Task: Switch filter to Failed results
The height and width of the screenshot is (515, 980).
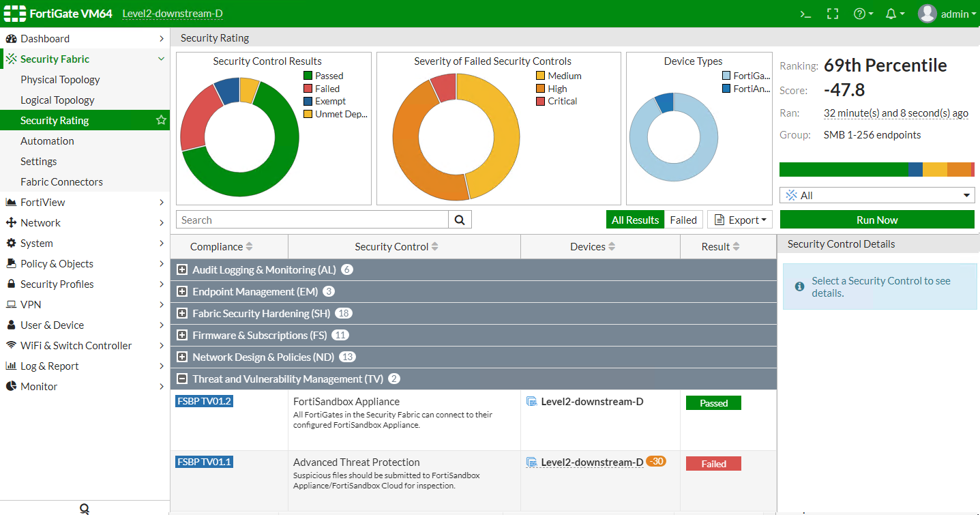Action: [x=683, y=220]
